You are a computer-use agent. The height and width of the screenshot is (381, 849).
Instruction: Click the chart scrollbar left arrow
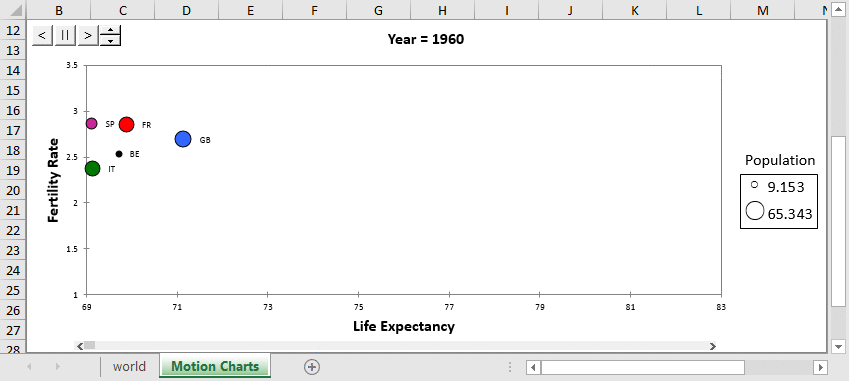tap(80, 346)
